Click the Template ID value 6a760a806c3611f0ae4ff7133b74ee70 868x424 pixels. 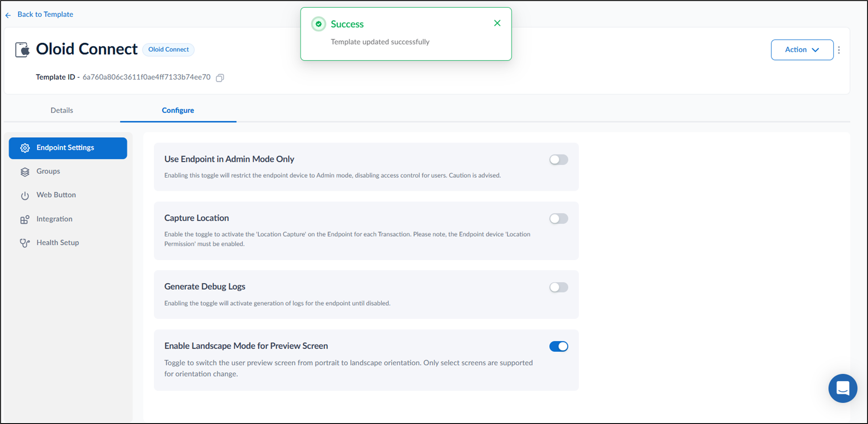(x=146, y=77)
